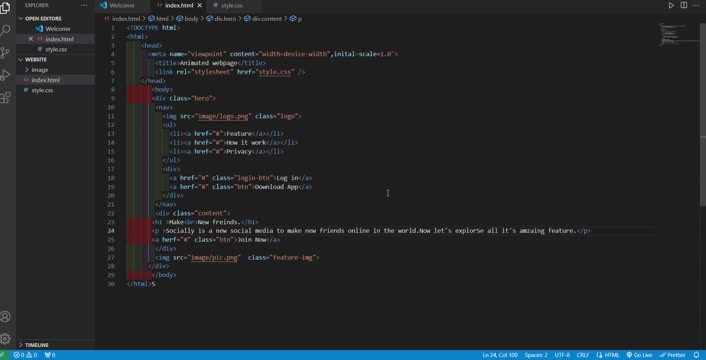Open the Accounts menu icon
Image resolution: width=706 pixels, height=360 pixels.
pos(5,317)
